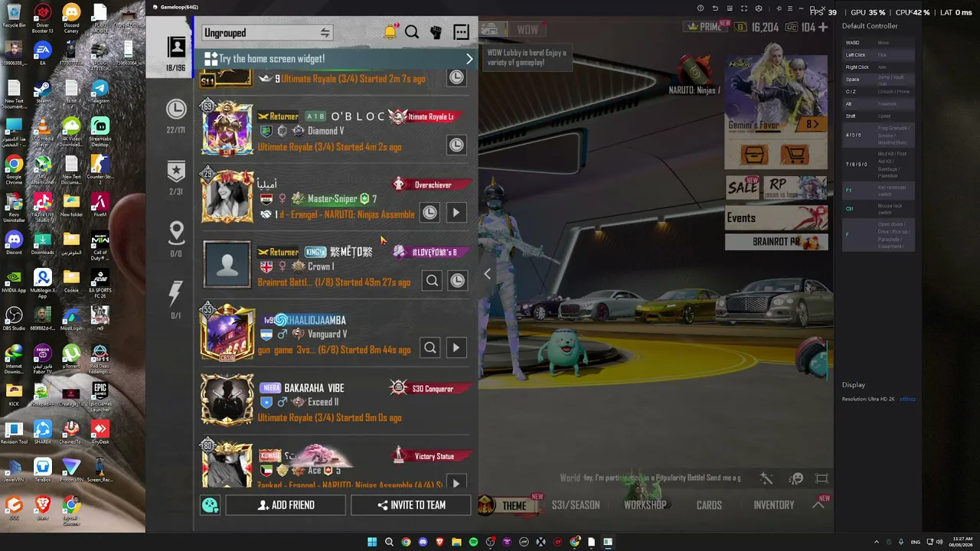Open the S31/Season tab
980x551 pixels.
click(x=576, y=505)
